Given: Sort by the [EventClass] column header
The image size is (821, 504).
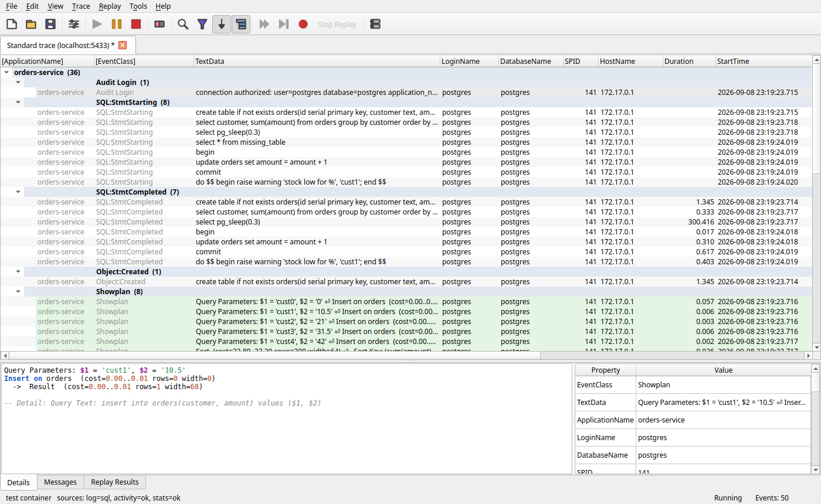Looking at the screenshot, I should click(144, 61).
